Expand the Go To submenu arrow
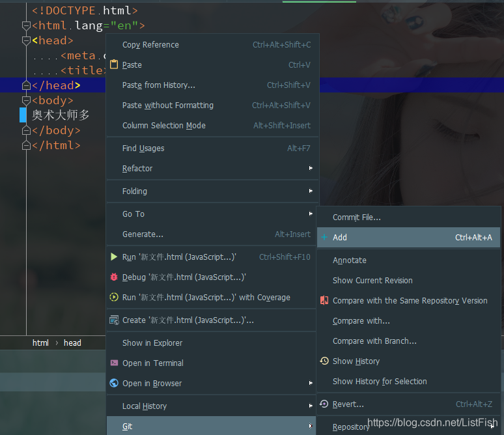 pyautogui.click(x=311, y=214)
